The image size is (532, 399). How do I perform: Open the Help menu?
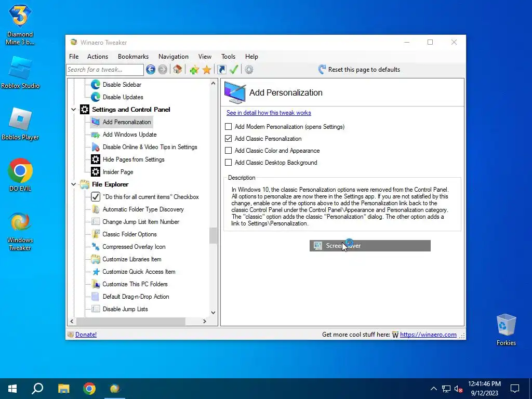click(251, 57)
